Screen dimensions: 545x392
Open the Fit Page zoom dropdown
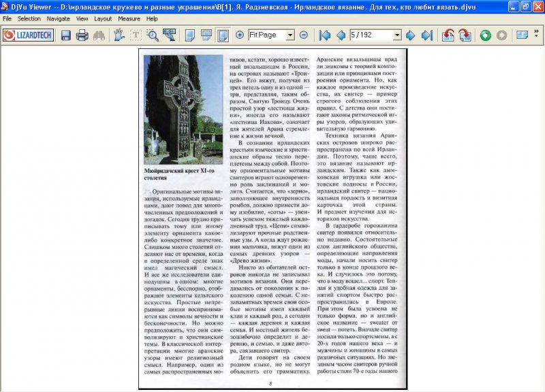[290, 35]
